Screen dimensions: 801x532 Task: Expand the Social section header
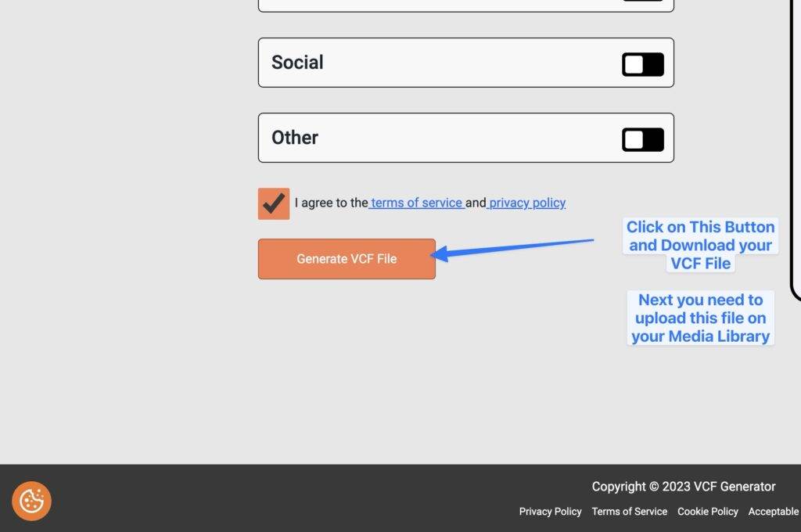click(x=297, y=63)
